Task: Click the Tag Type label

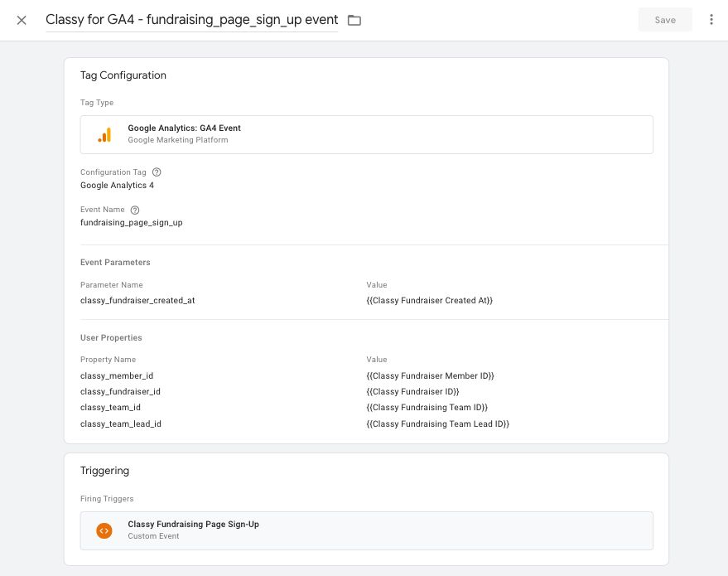Action: pyautogui.click(x=97, y=103)
